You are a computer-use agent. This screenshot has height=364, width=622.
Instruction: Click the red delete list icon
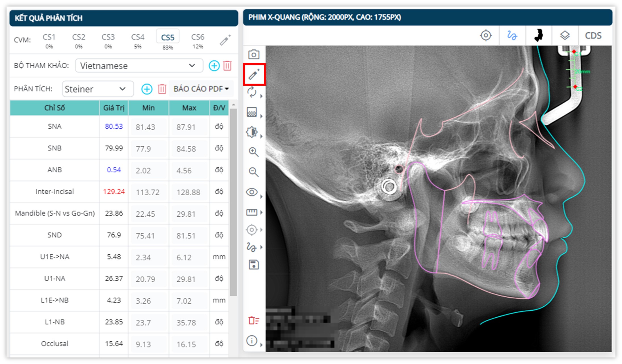pyautogui.click(x=254, y=321)
